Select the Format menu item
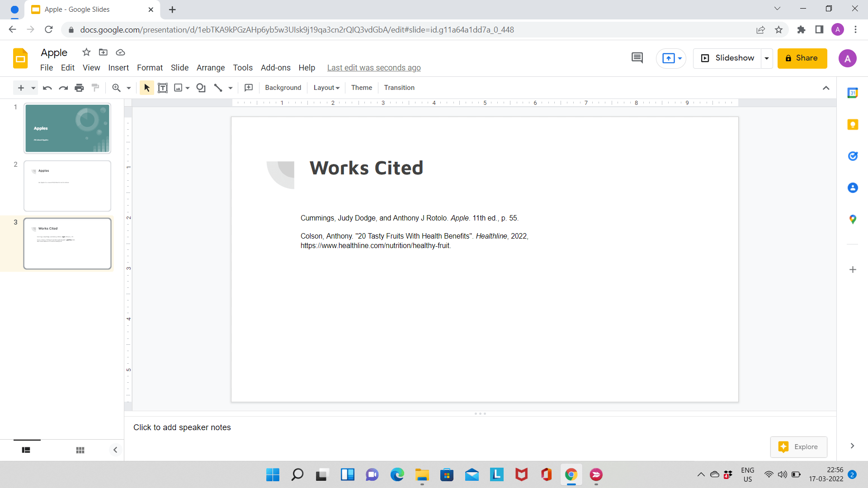This screenshot has height=488, width=868. [x=150, y=67]
